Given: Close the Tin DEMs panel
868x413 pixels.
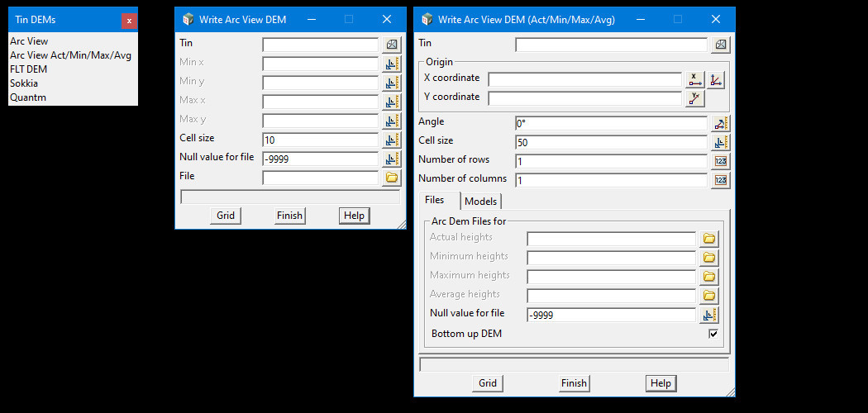Looking at the screenshot, I should (x=129, y=21).
